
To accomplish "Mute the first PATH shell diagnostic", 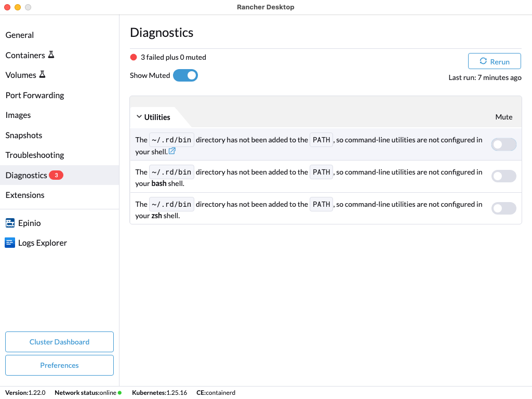I will (503, 144).
